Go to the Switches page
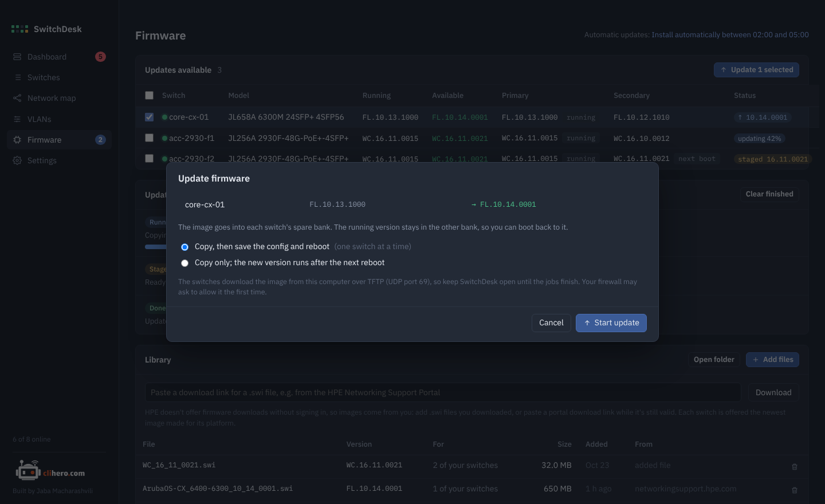Viewport: 825px width, 504px height. (x=59, y=77)
